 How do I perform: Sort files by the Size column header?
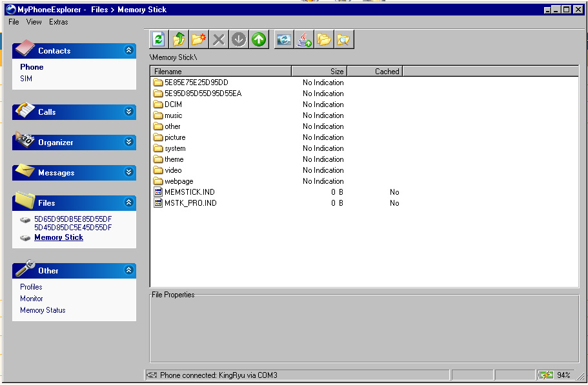pyautogui.click(x=319, y=72)
